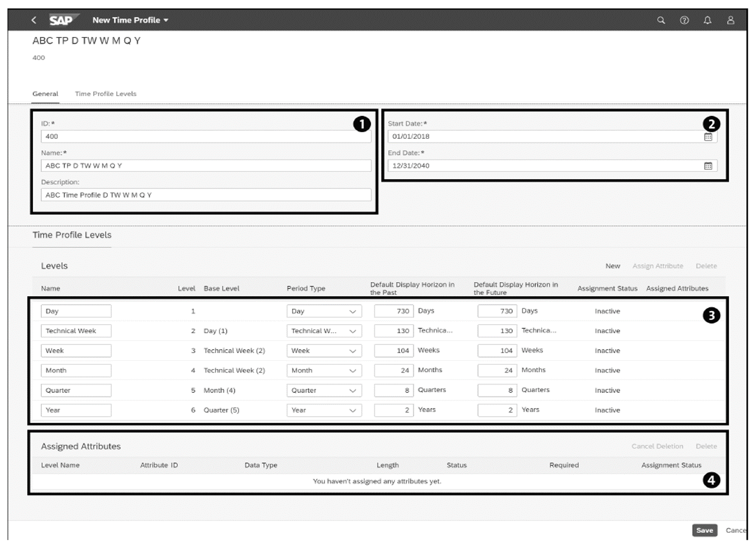Open the help icon
756x549 pixels.
point(684,20)
